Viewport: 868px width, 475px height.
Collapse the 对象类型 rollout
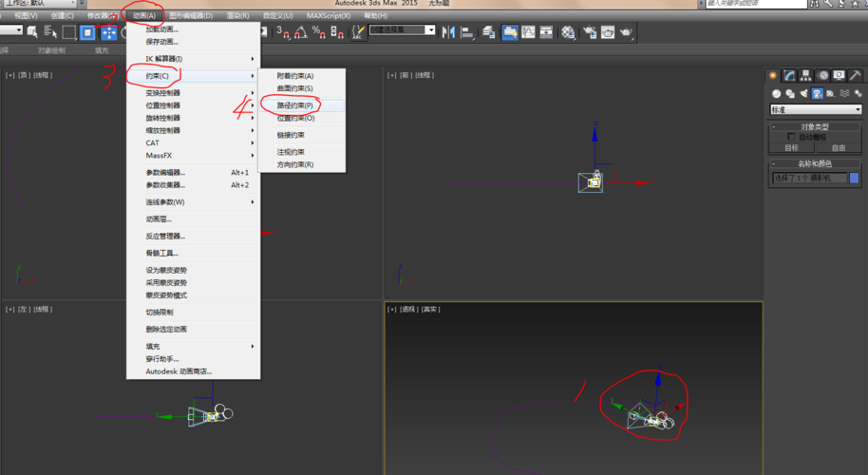[815, 126]
